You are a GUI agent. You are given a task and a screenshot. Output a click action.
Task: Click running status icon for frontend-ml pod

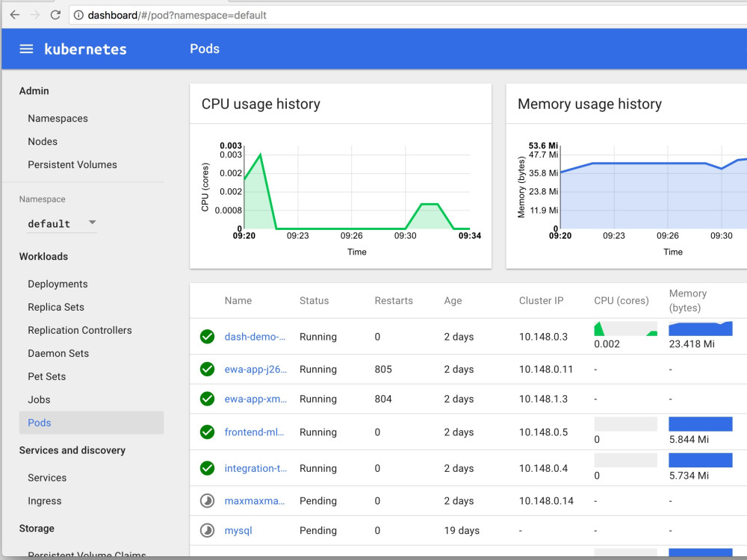(x=207, y=432)
